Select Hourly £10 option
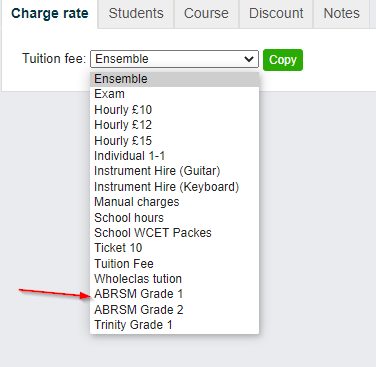Image resolution: width=376 pixels, height=367 pixels. click(174, 110)
